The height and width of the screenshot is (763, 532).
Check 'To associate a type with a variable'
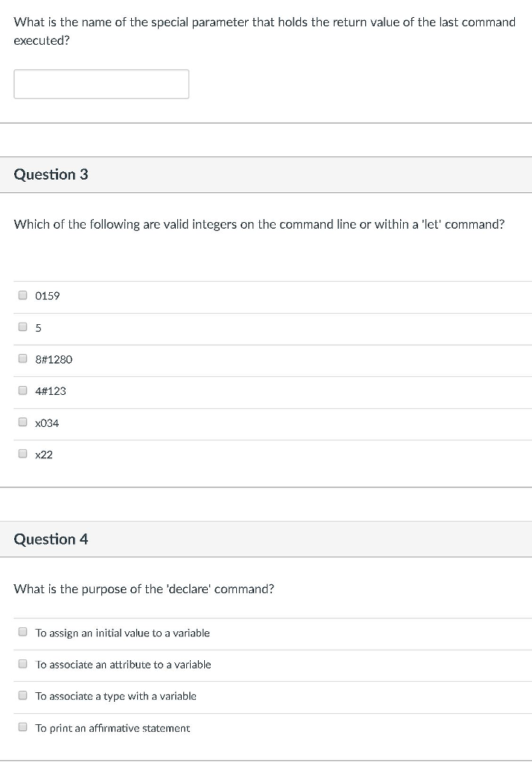click(x=22, y=694)
